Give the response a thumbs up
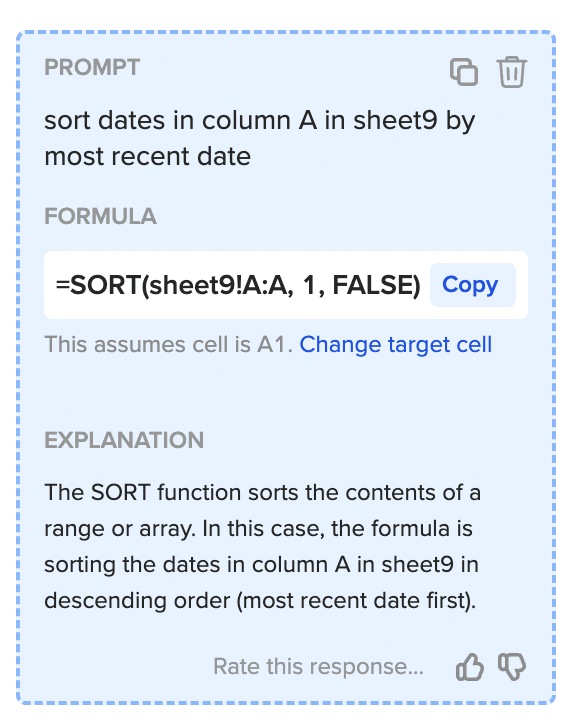The image size is (574, 722). pyautogui.click(x=470, y=666)
